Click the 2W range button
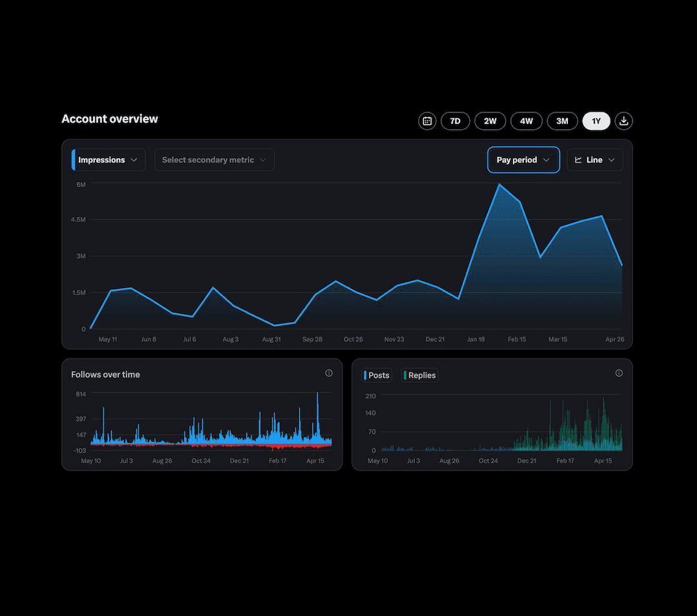Image resolution: width=697 pixels, height=616 pixels. coord(490,121)
